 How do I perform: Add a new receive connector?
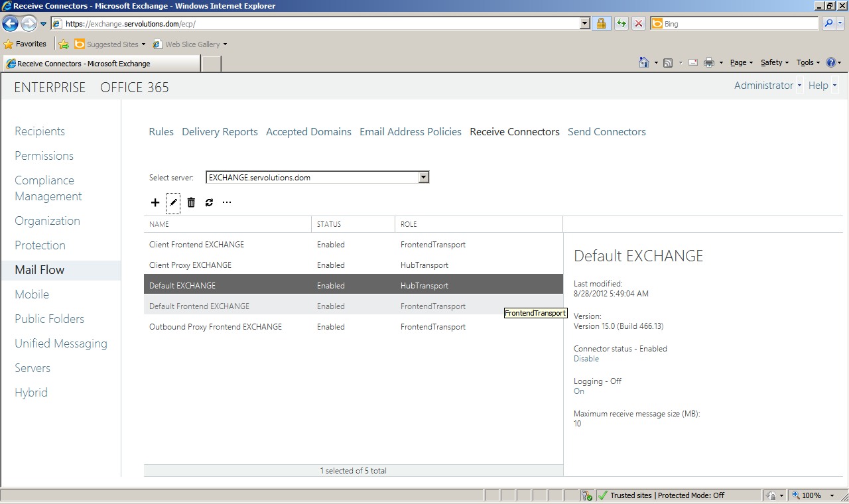pyautogui.click(x=155, y=202)
